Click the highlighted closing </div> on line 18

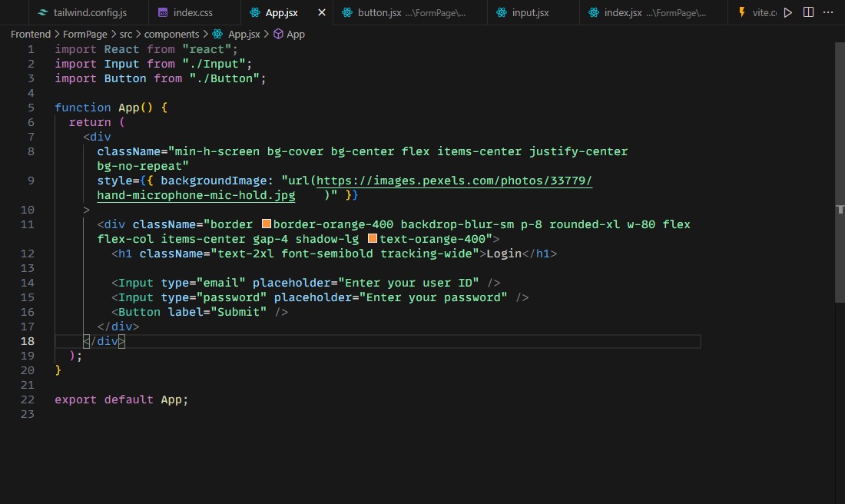[x=104, y=340]
